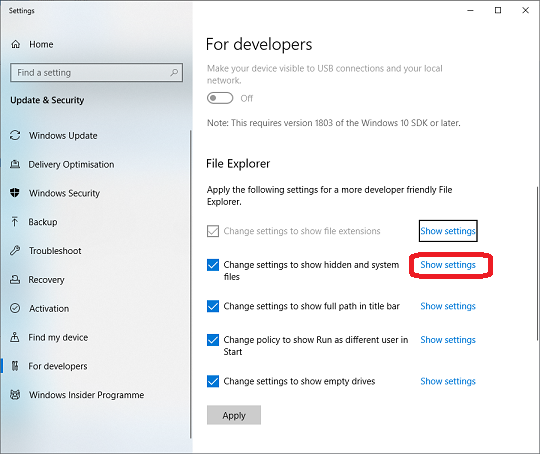Focus the Find a setting field
This screenshot has height=454, width=540.
(96, 72)
